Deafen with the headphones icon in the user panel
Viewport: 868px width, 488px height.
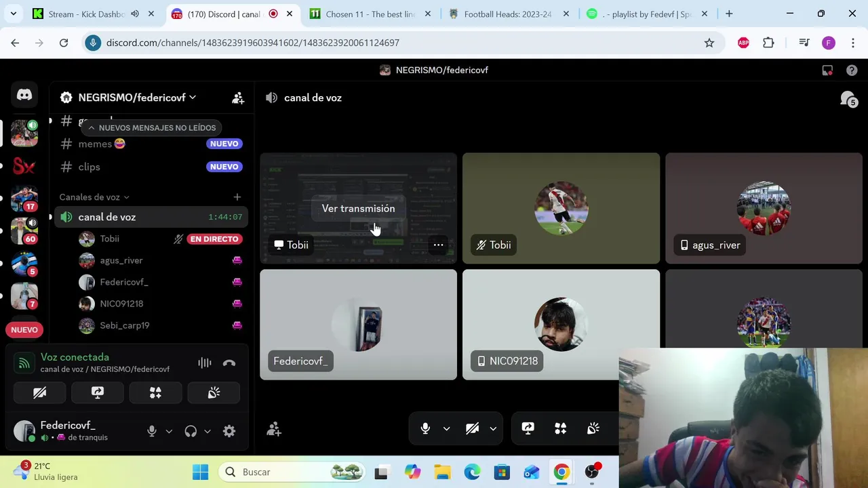191,431
